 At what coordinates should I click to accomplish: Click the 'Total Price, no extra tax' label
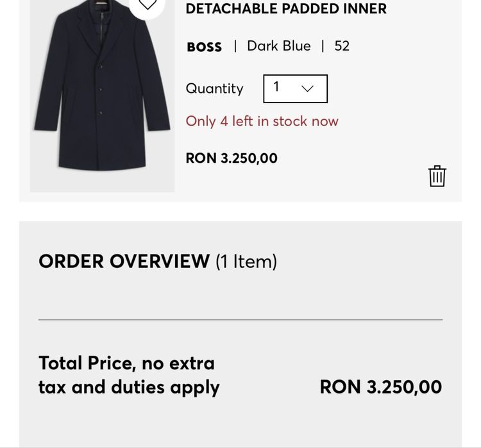tap(126, 363)
